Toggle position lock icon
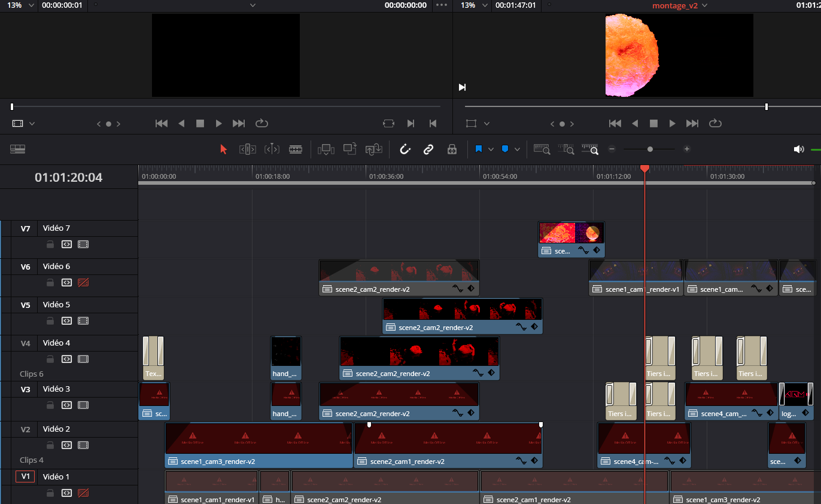 click(x=452, y=149)
